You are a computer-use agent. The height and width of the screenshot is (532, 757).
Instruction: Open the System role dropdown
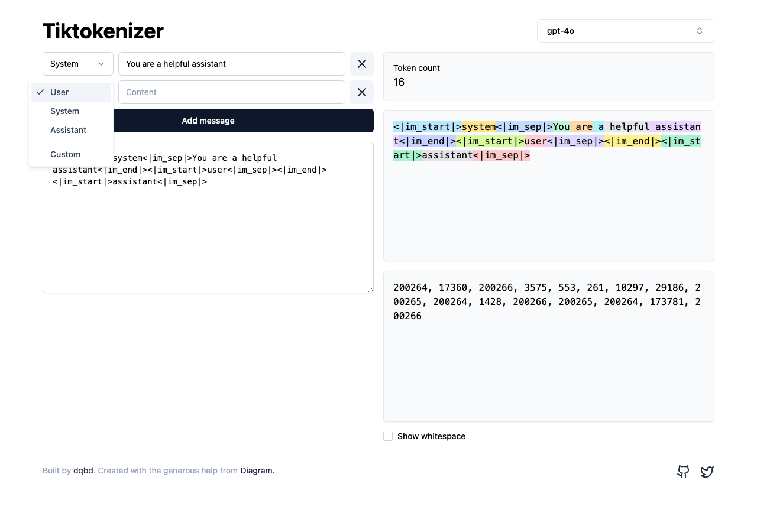78,64
